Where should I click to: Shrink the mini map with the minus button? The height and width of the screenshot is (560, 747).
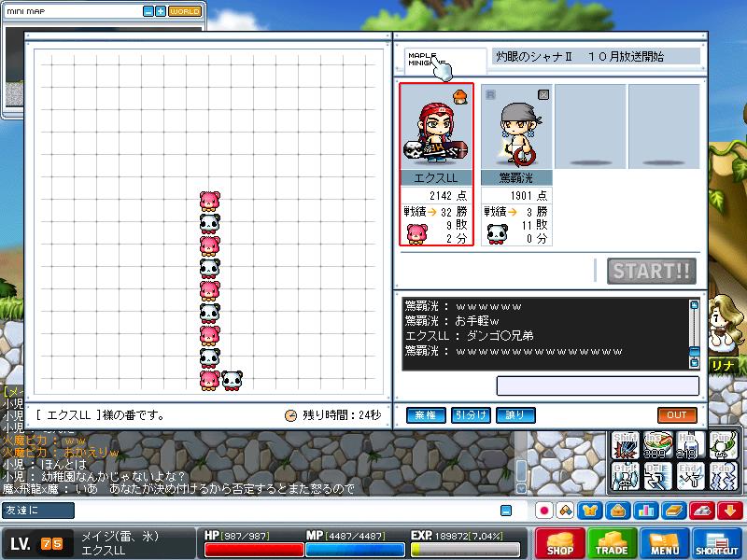point(148,11)
